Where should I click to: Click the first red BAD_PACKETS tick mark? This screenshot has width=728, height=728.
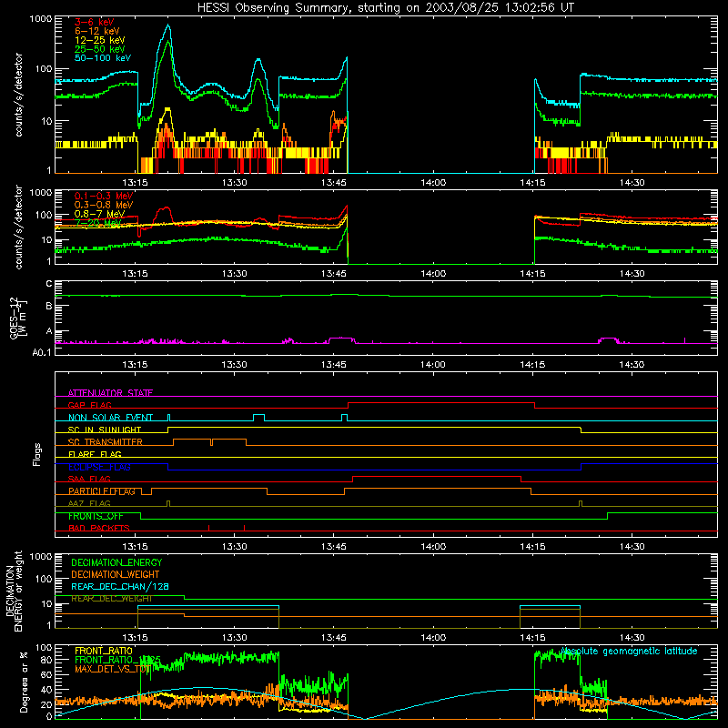coord(209,528)
